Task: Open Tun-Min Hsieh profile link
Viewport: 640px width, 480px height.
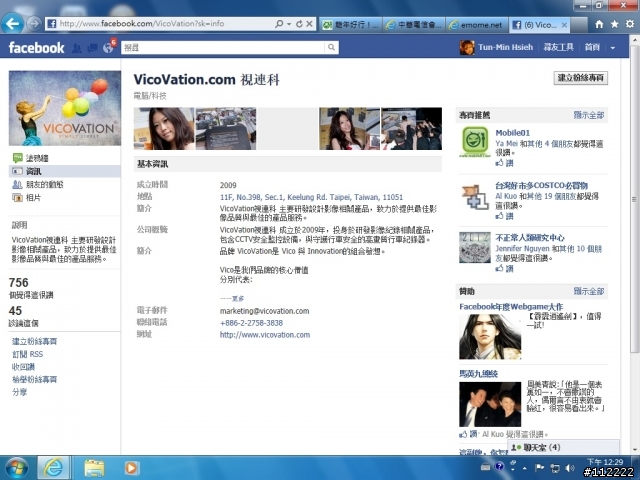Action: tap(505, 47)
